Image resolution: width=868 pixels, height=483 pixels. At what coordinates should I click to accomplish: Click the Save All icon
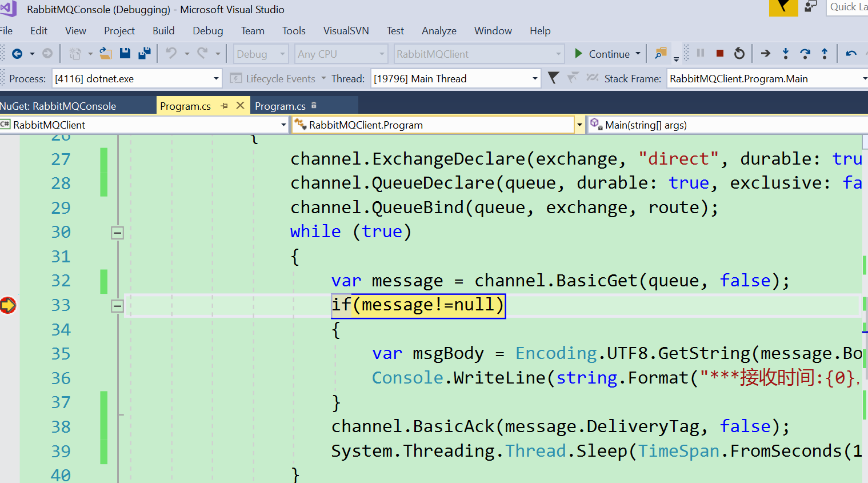145,54
